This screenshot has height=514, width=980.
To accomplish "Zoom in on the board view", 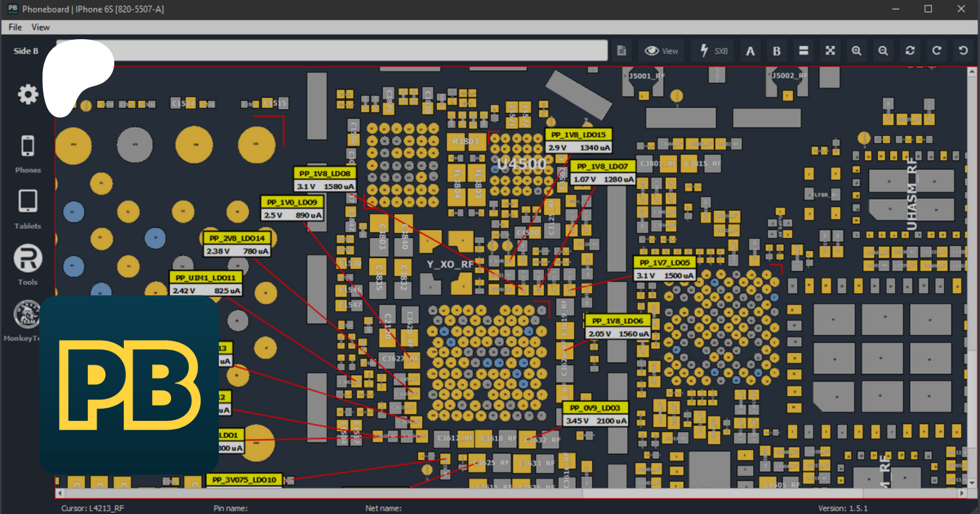I will 856,51.
